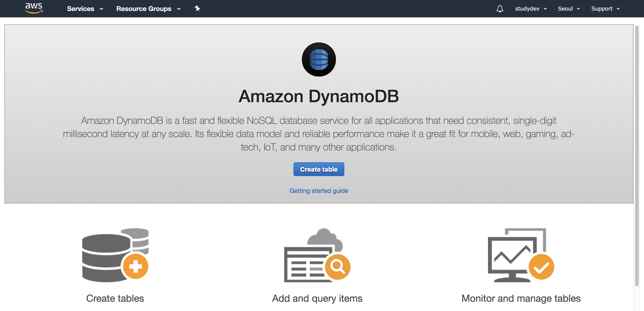Click the 'Monitor and manage tables' heading

tap(521, 298)
